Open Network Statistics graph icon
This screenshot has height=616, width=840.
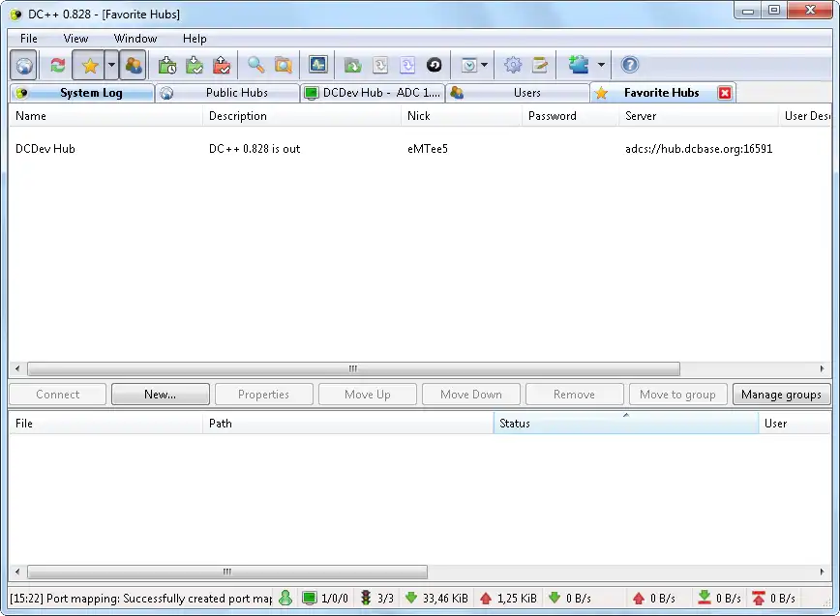(317, 66)
